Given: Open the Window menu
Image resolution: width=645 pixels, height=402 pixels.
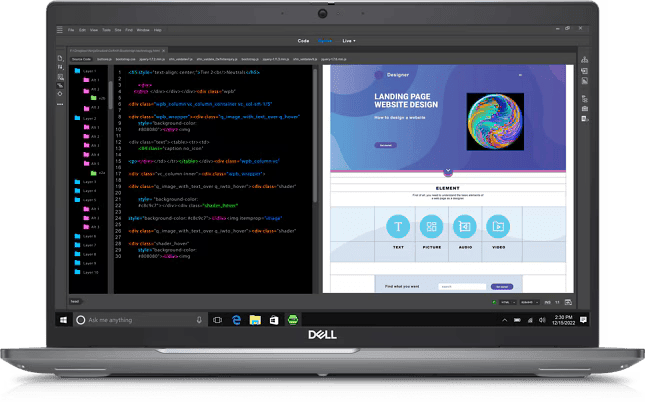Looking at the screenshot, I should [143, 30].
